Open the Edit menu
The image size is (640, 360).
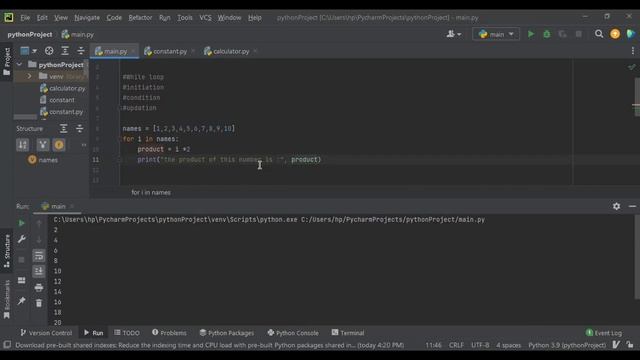pyautogui.click(x=42, y=18)
